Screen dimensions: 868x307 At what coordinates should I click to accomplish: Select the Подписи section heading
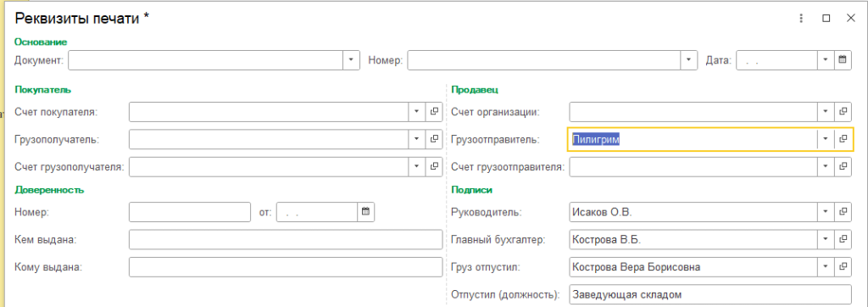pyautogui.click(x=471, y=190)
